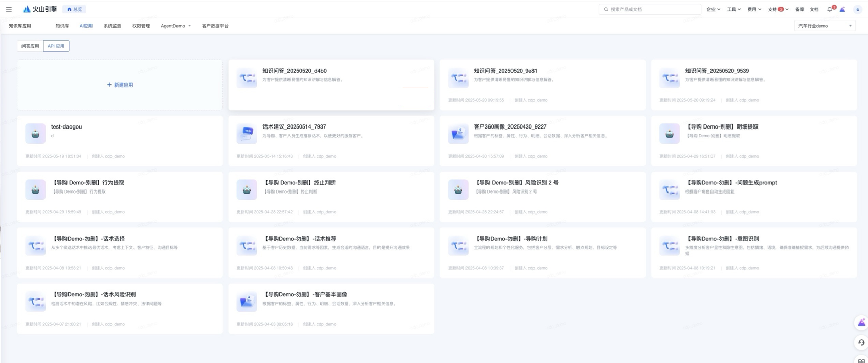
Task: Switch to 问答应用 view
Action: [30, 46]
